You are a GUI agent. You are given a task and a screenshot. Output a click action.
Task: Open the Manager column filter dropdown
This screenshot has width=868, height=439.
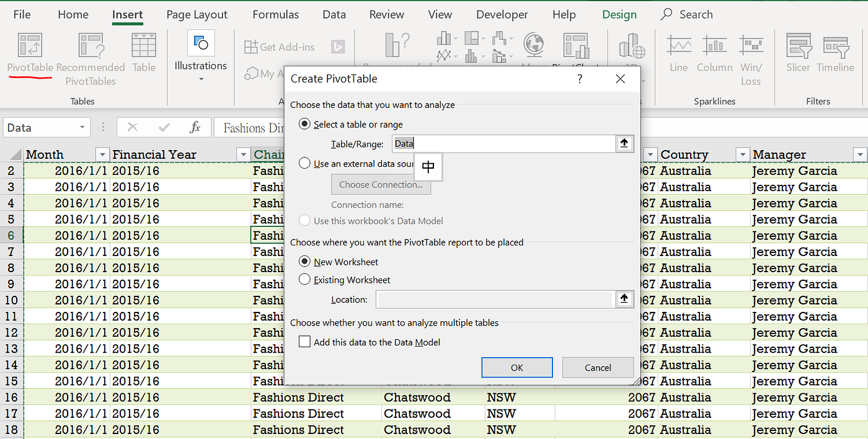click(x=859, y=154)
